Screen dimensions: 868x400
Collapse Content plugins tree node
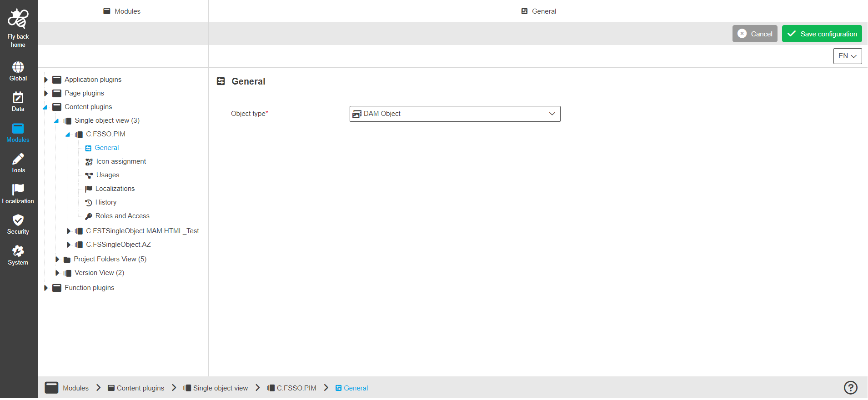45,107
